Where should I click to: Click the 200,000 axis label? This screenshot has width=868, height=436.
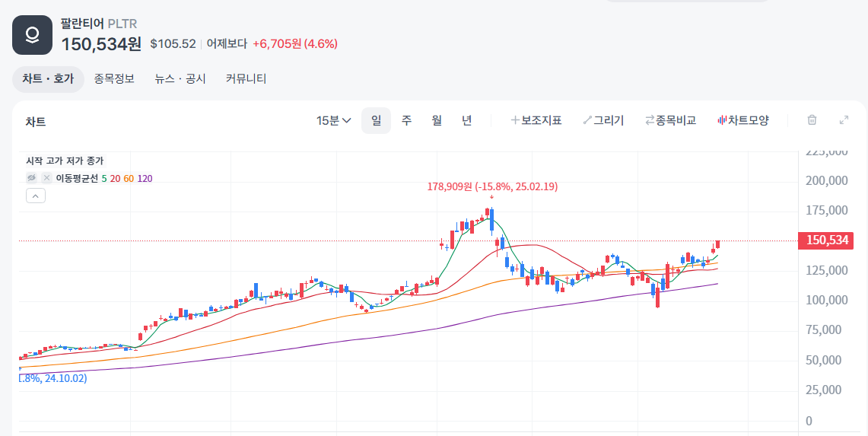pyautogui.click(x=826, y=180)
